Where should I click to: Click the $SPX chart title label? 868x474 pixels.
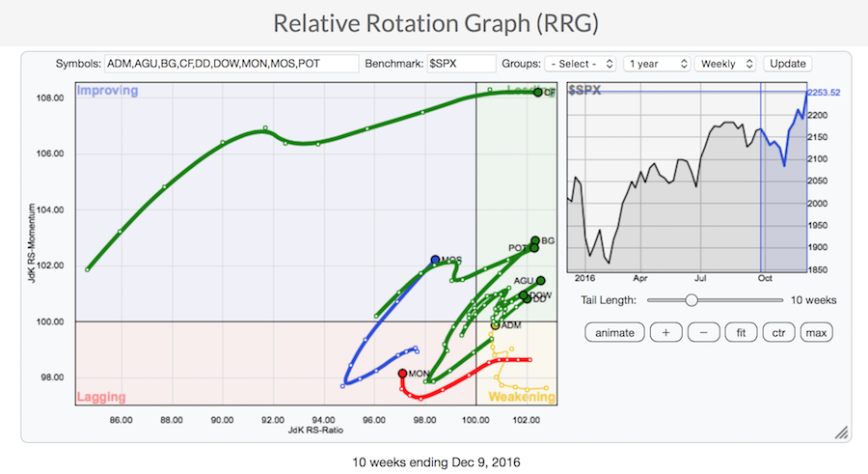coord(584,91)
